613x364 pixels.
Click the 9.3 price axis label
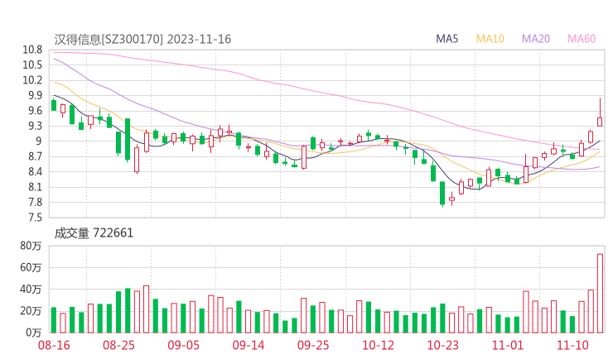(35, 126)
